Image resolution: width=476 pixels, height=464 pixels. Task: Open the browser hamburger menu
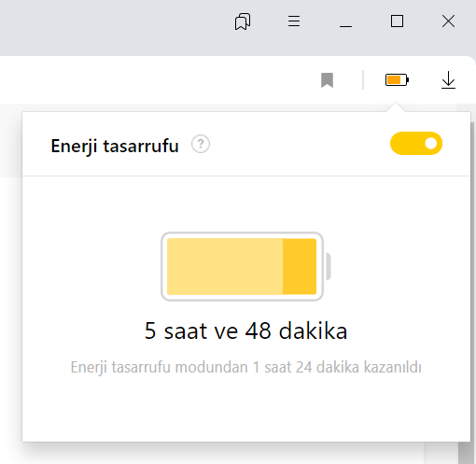pos(294,21)
